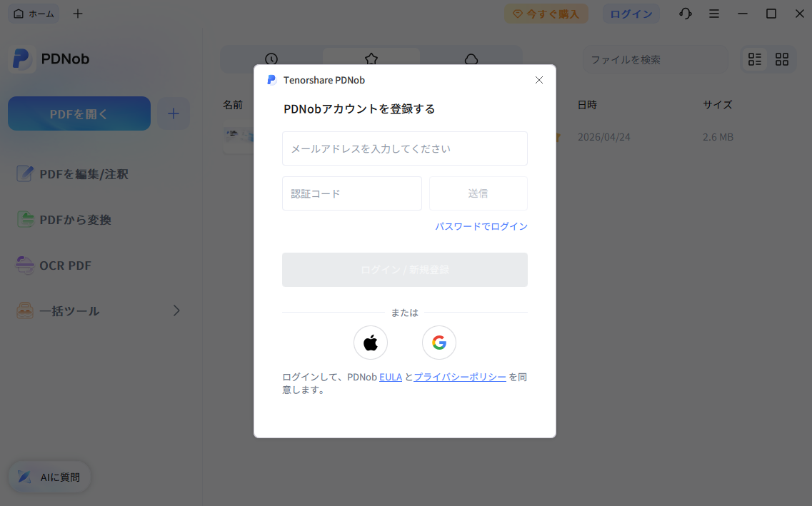The width and height of the screenshot is (812, 506).
Task: Click the ログイン button in title bar
Action: [631, 14]
